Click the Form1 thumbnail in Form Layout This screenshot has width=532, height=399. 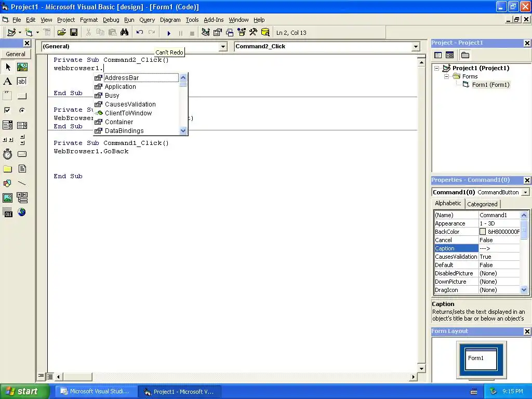click(481, 358)
